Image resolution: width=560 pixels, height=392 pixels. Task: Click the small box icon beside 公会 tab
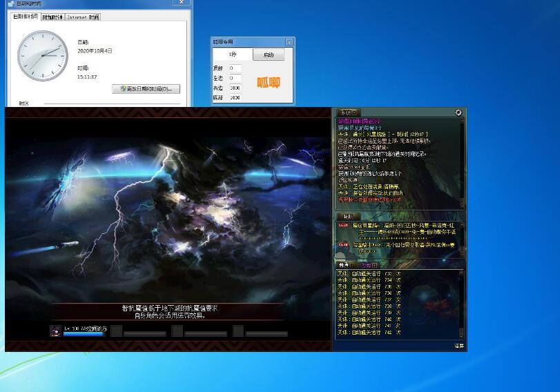[374, 265]
